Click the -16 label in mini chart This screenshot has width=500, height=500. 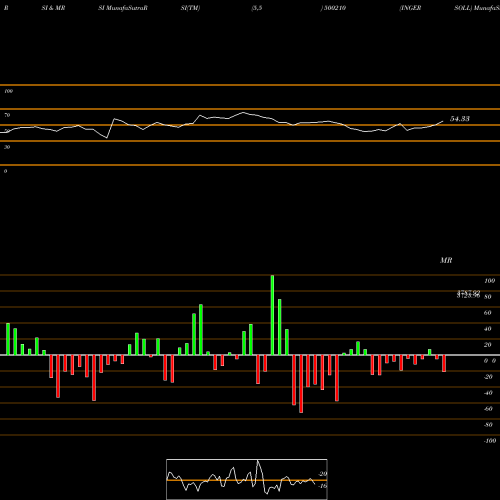[x=323, y=486]
